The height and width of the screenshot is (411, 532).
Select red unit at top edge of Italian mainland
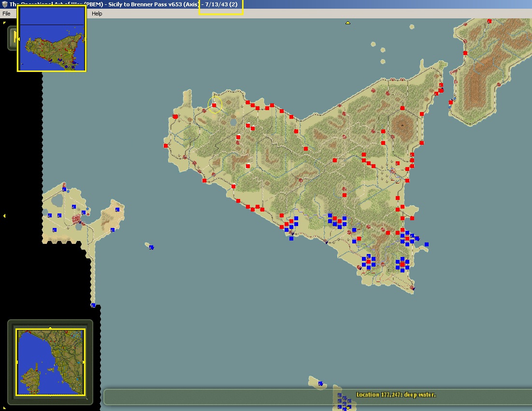[x=489, y=21]
